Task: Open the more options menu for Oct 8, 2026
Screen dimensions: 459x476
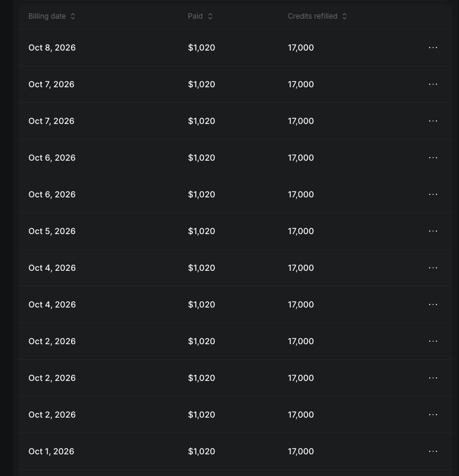Action: point(433,48)
